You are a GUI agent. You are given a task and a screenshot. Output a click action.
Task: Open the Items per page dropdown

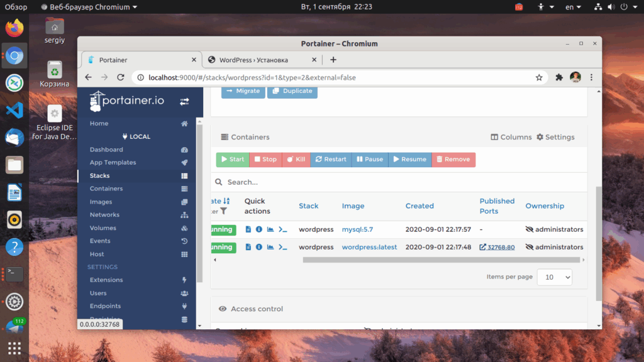coord(554,277)
